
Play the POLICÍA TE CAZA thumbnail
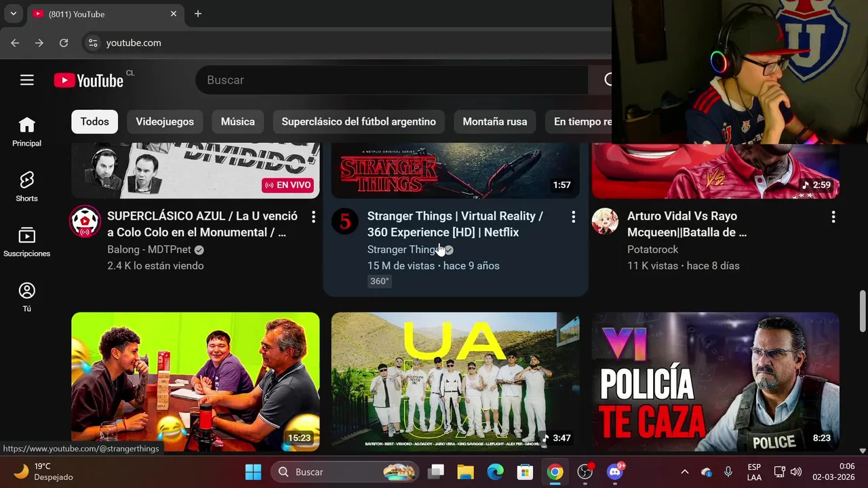[715, 382]
